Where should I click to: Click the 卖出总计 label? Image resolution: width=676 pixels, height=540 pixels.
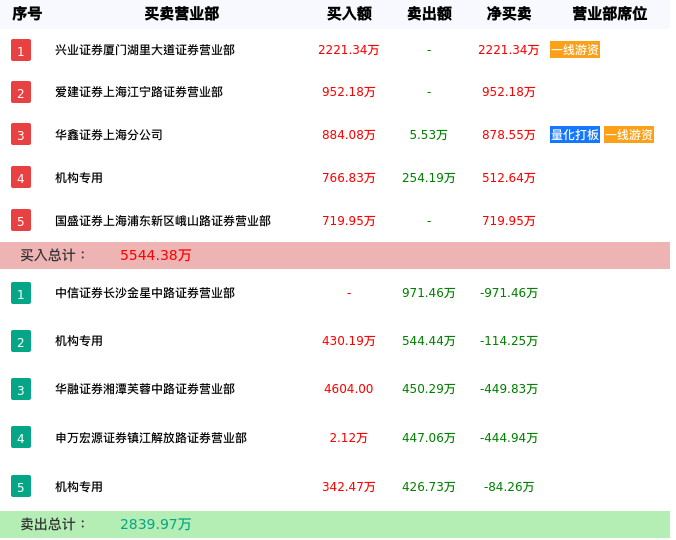53,524
